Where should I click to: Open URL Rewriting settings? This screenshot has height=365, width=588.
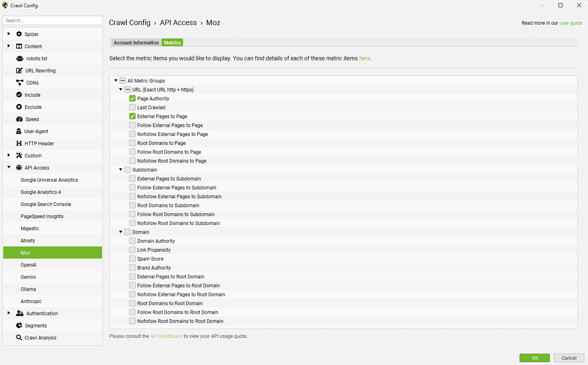[x=19, y=70]
